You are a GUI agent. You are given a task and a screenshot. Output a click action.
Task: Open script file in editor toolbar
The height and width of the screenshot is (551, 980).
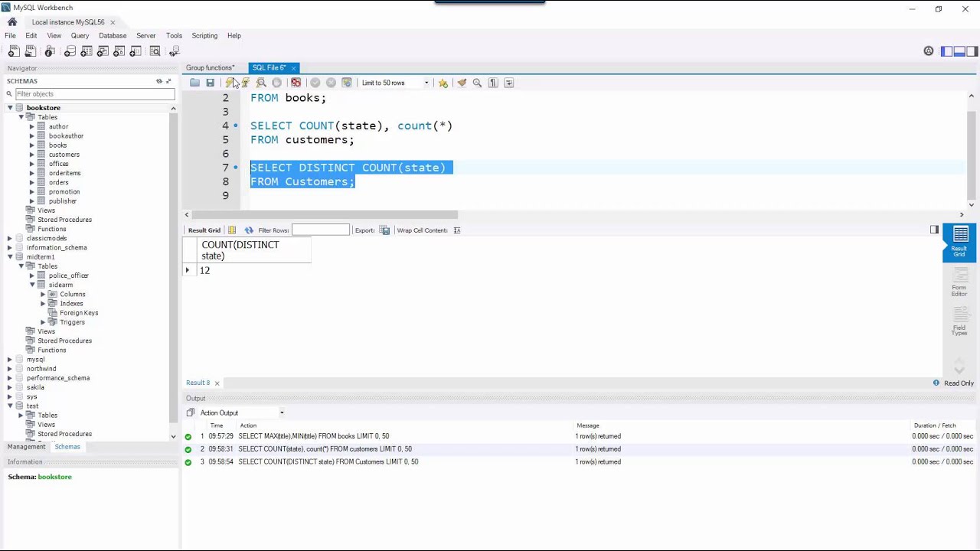click(x=194, y=83)
